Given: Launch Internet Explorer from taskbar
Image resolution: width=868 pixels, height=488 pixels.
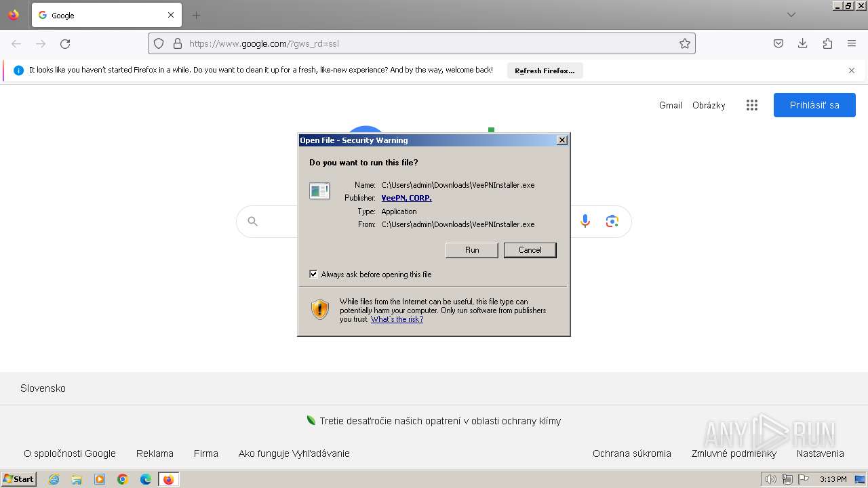Looking at the screenshot, I should click(54, 479).
